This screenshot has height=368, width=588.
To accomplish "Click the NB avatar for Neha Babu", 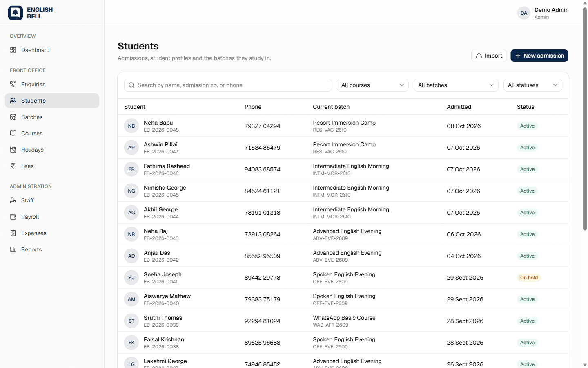I will click(x=131, y=126).
